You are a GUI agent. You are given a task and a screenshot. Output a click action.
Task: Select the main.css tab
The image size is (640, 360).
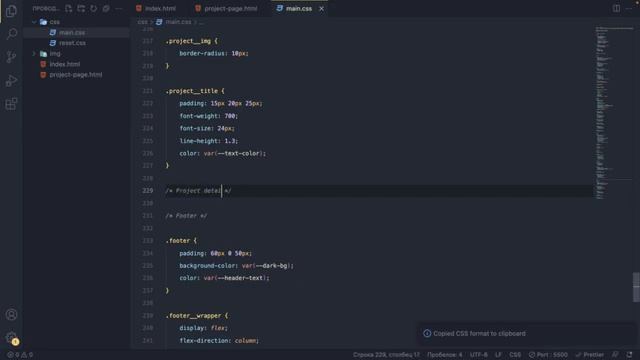click(x=299, y=9)
